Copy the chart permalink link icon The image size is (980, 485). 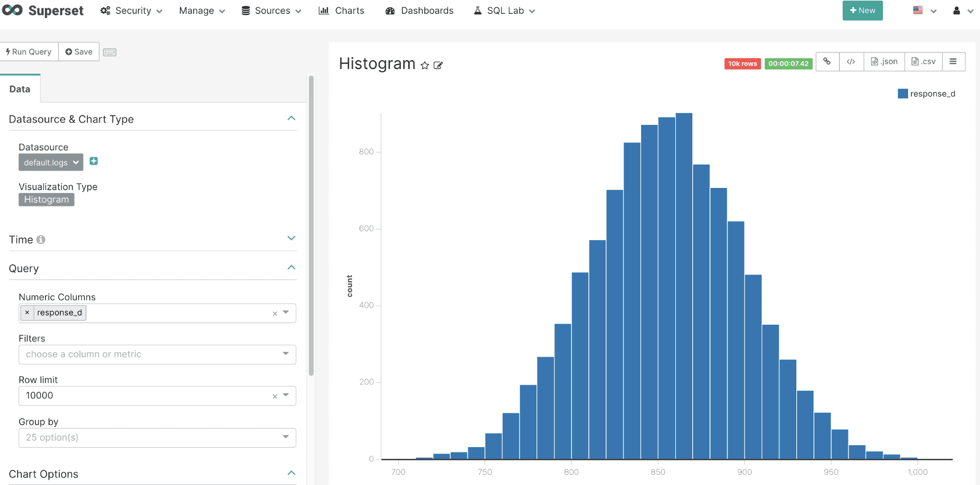point(827,62)
